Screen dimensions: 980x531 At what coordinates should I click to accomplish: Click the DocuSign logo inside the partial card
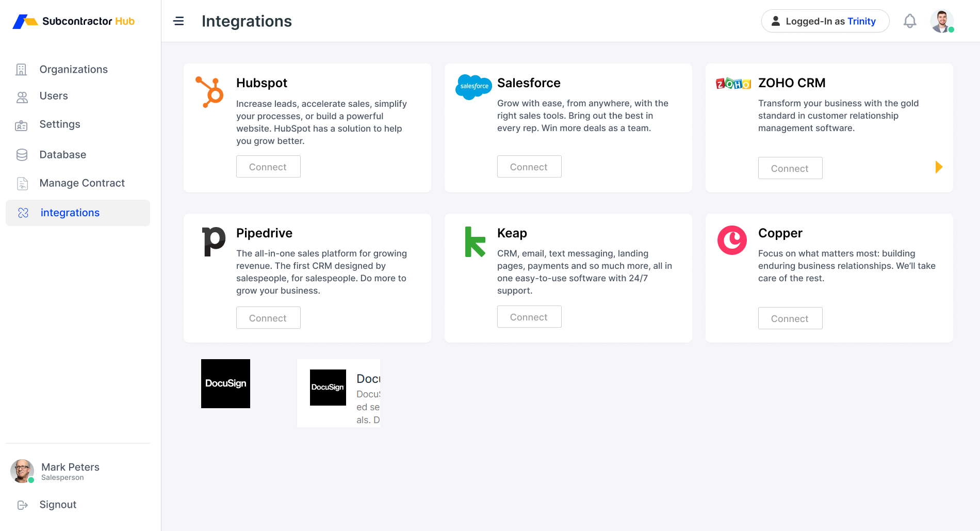click(x=328, y=388)
